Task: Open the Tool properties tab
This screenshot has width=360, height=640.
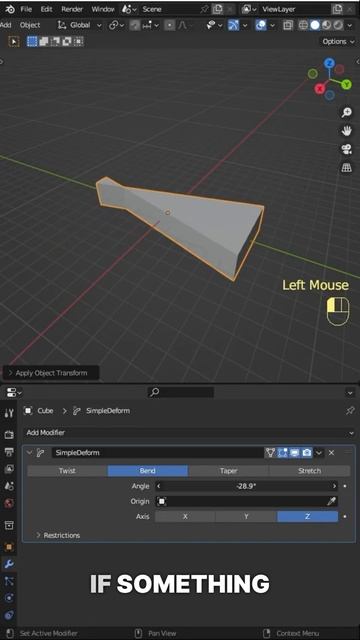Action: click(x=9, y=413)
